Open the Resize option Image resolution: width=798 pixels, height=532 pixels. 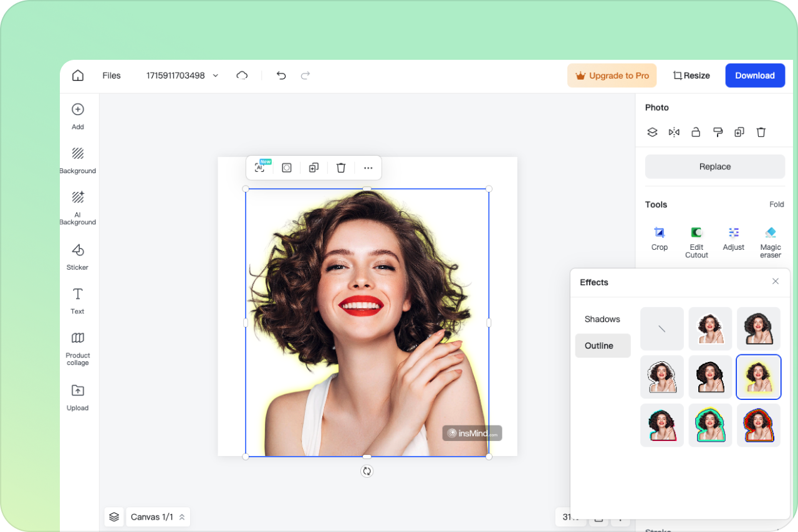coord(691,75)
